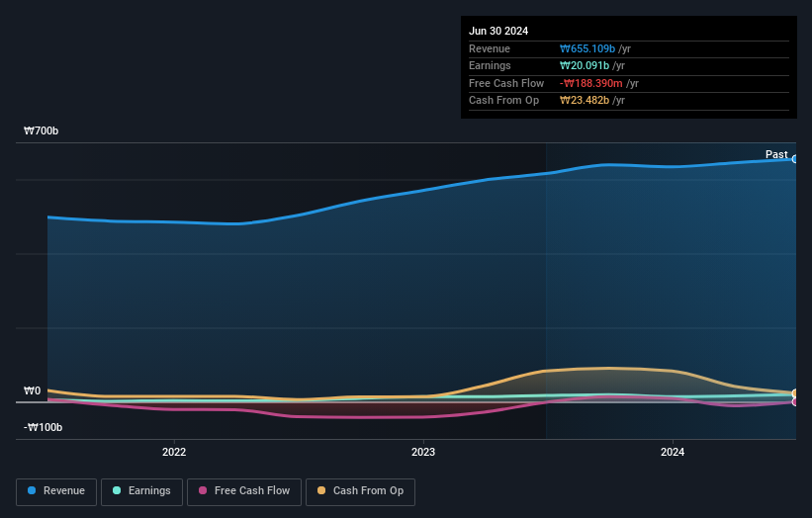812x518 pixels.
Task: Toggle the Earnings legend button
Action: [141, 491]
